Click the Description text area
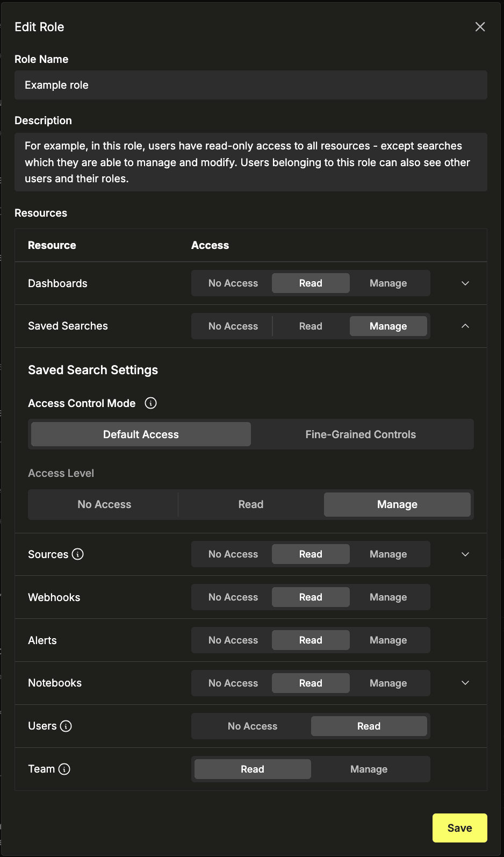This screenshot has width=504, height=857. 251,162
